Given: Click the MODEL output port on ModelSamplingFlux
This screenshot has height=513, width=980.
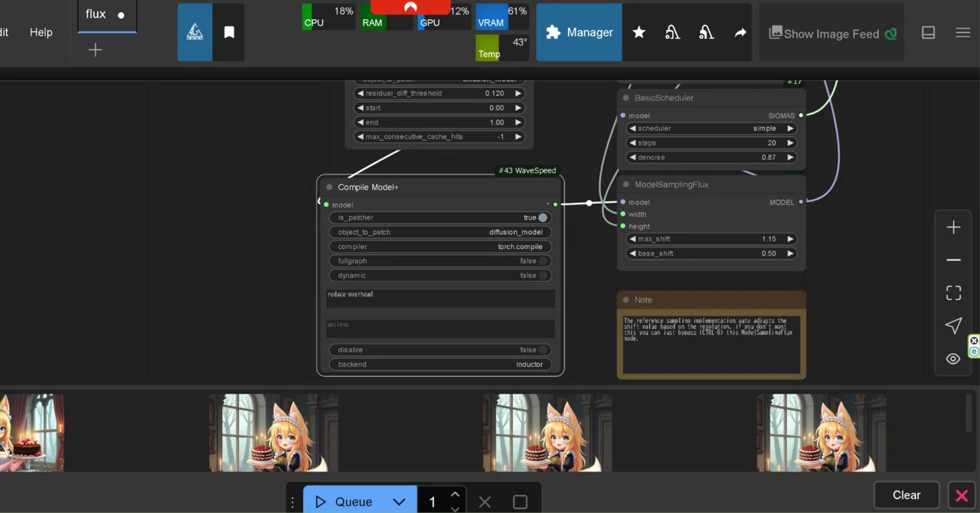Looking at the screenshot, I should click(801, 202).
